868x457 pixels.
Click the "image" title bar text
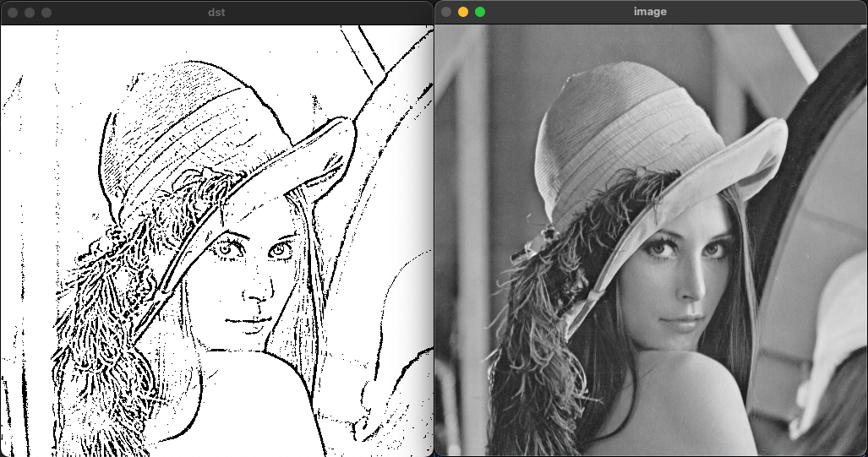point(650,12)
